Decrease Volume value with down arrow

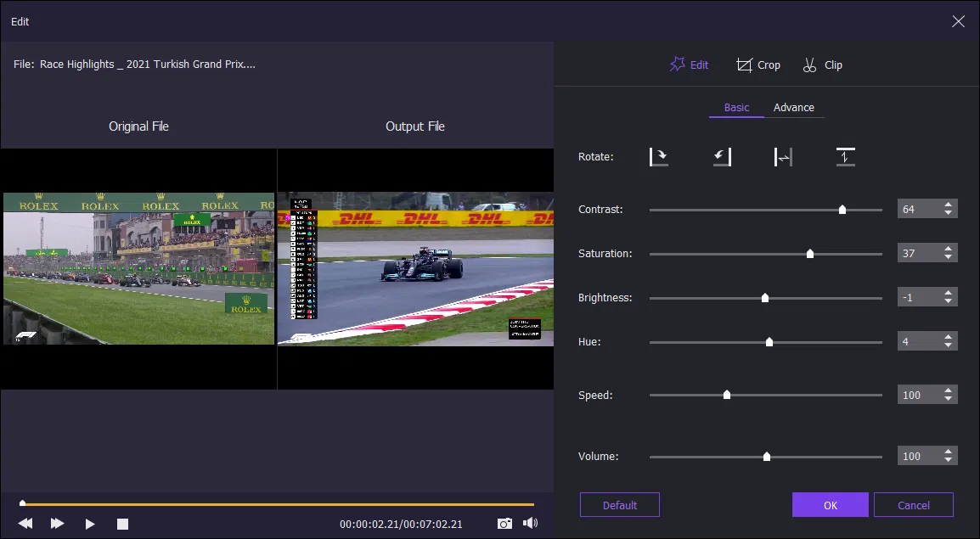point(948,460)
